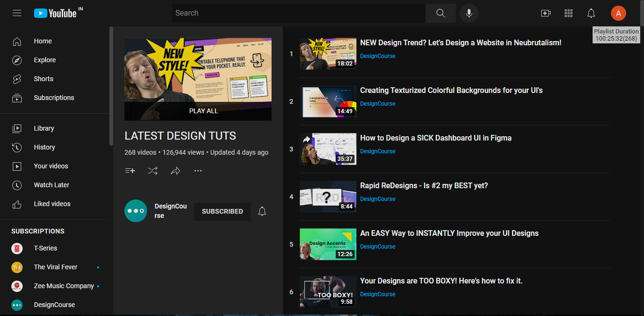Start voice search with microphone

click(x=469, y=13)
